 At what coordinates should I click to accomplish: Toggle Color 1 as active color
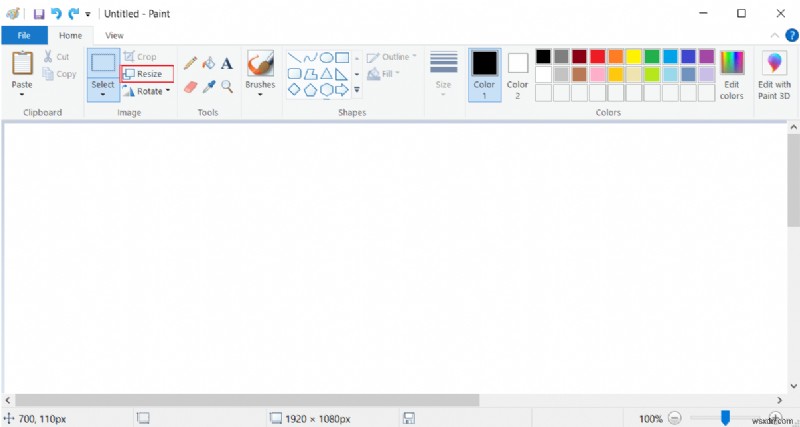(484, 75)
